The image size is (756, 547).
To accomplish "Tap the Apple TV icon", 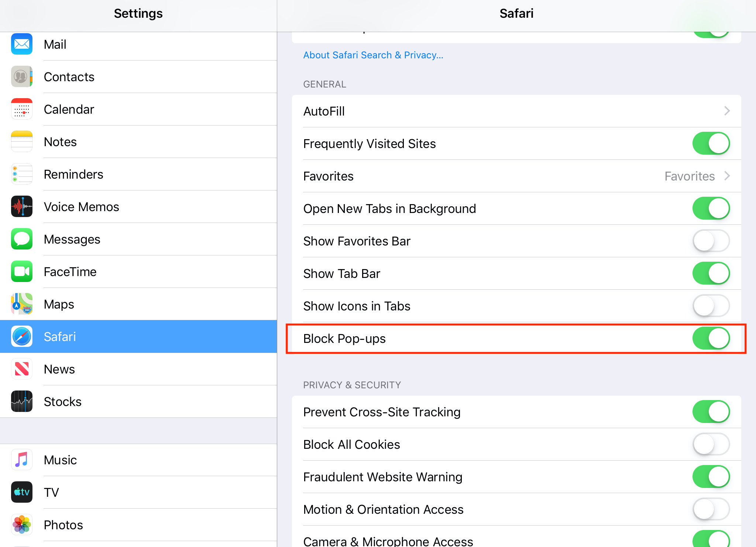I will pos(22,492).
